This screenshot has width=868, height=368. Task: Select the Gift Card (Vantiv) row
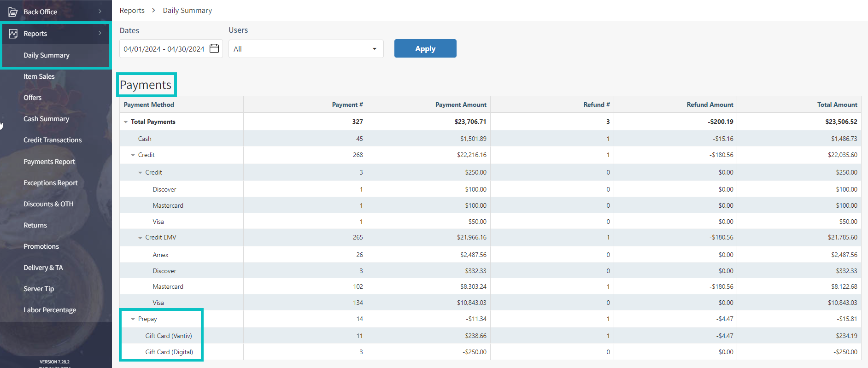pos(169,336)
